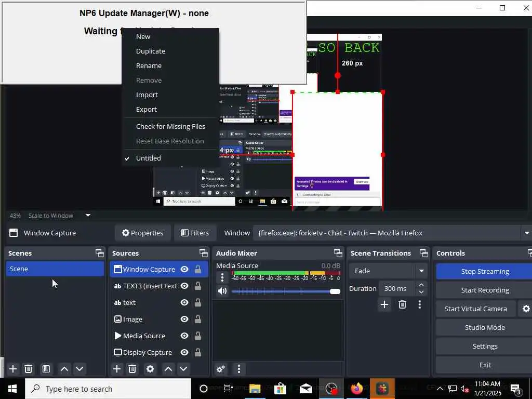
Task: Choose Rename in context menu
Action: [149, 66]
